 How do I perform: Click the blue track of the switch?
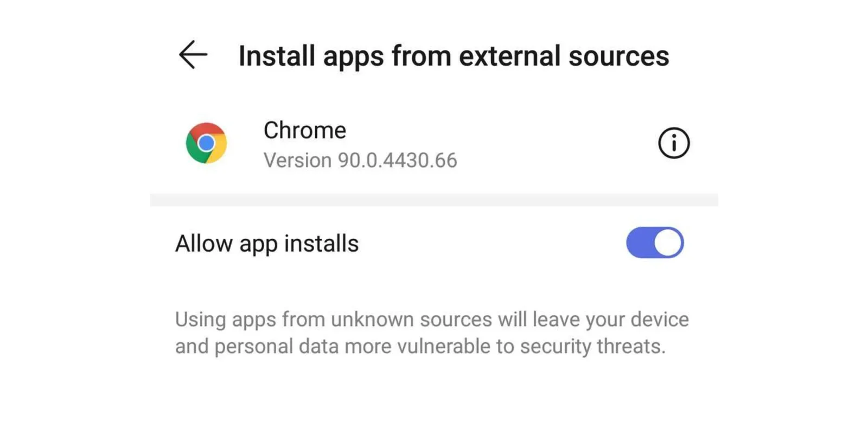click(639, 242)
